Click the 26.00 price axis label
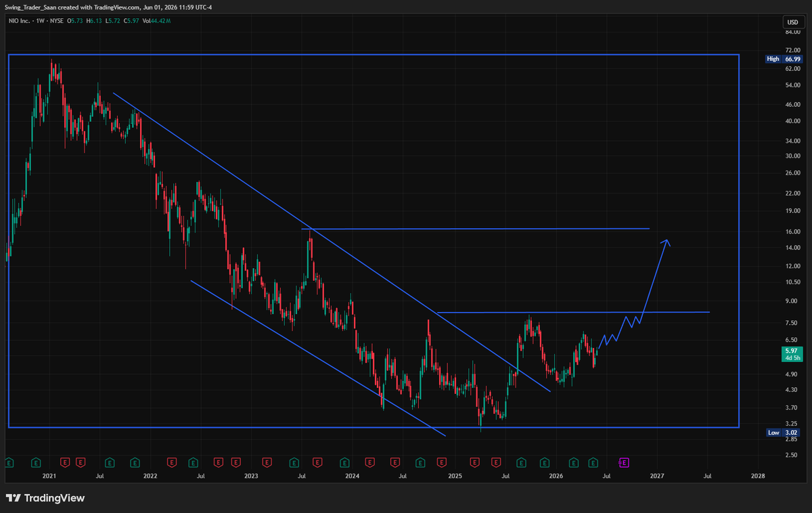The width and height of the screenshot is (812, 513). (792, 173)
